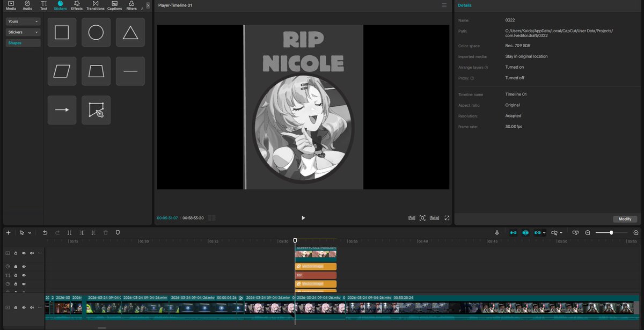Toggle auto snapping

point(525,233)
